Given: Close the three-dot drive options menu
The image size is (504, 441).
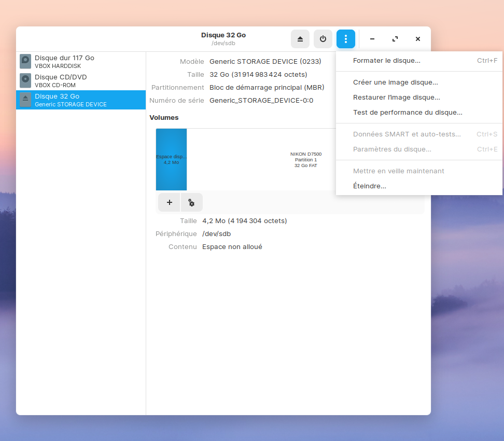Looking at the screenshot, I should click(346, 39).
